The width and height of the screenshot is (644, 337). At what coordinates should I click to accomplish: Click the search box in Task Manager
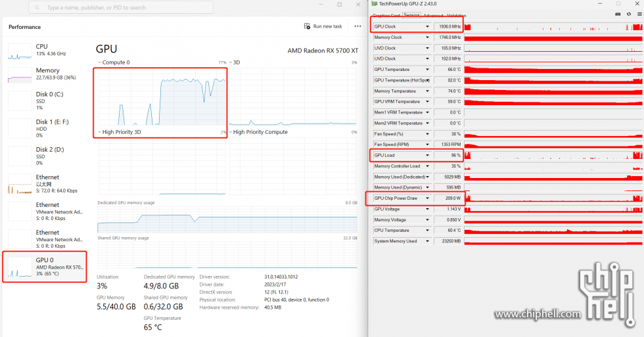pos(121,7)
